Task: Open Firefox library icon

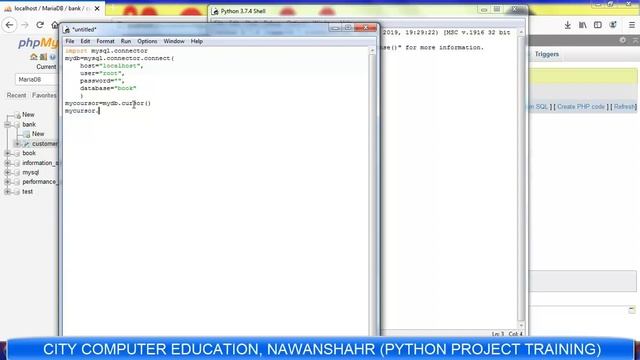Action: (582, 25)
